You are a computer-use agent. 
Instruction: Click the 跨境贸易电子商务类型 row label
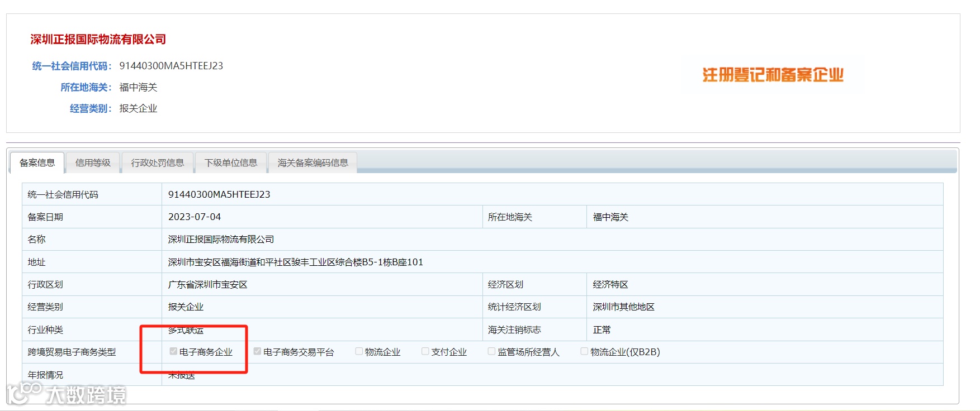coord(72,352)
